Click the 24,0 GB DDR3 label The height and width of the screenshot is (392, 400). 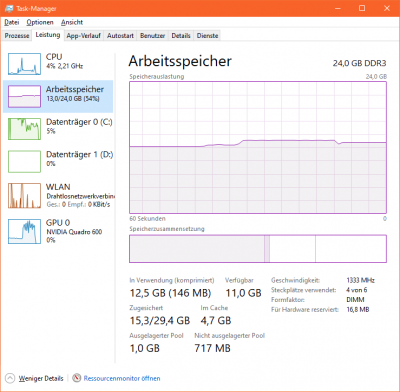359,63
